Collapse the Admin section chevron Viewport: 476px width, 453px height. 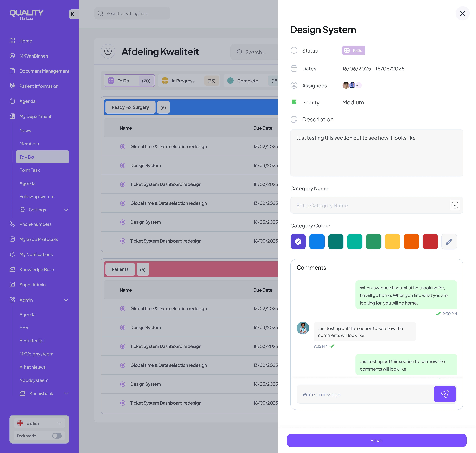click(66, 300)
